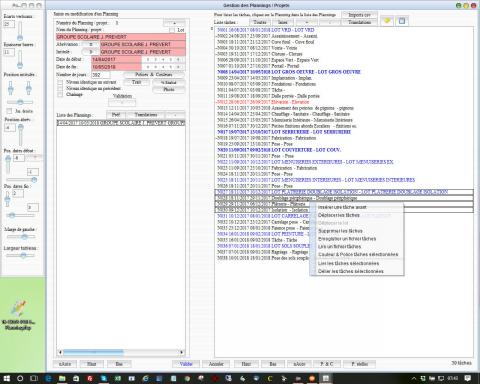Click the Date de fin field
Image resolution: width=480 pixels, height=384 pixels.
116,67
